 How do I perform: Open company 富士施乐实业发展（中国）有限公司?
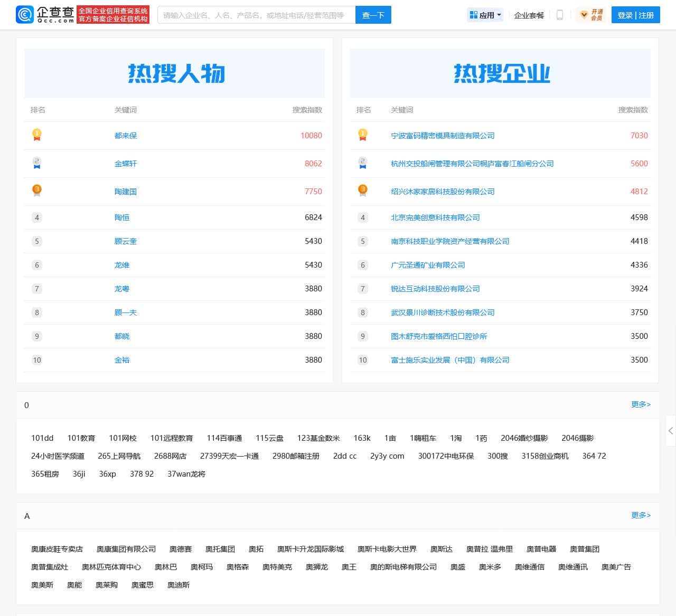450,360
